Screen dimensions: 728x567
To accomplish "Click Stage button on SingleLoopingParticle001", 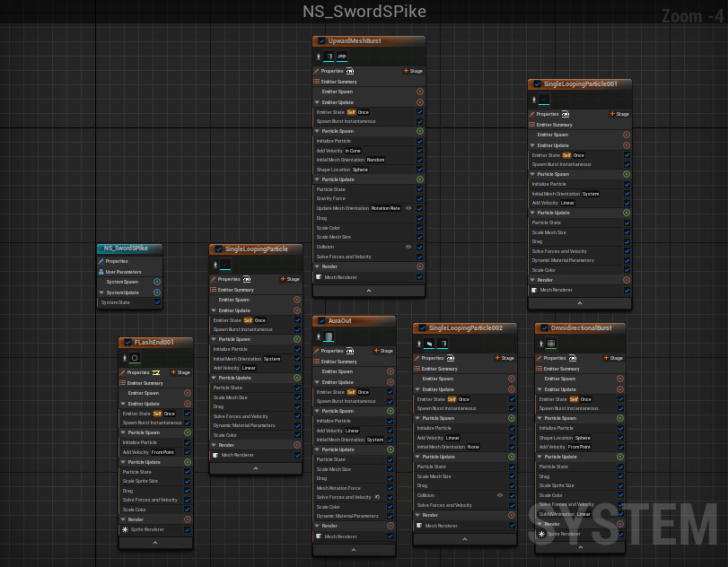I will pyautogui.click(x=619, y=115).
